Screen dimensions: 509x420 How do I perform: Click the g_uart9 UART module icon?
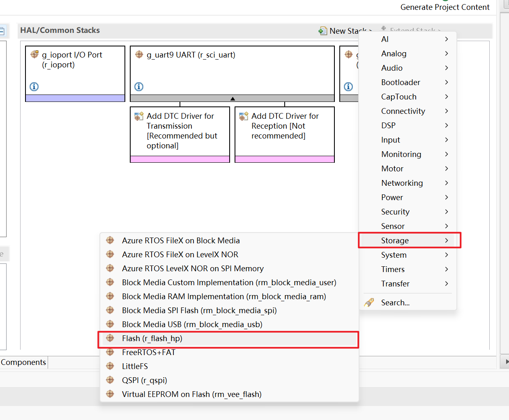pyautogui.click(x=139, y=54)
